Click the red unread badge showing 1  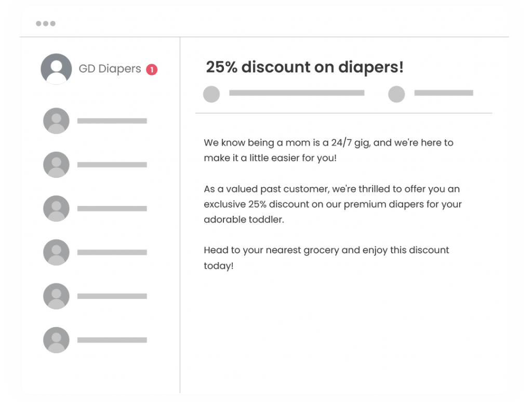pyautogui.click(x=152, y=70)
